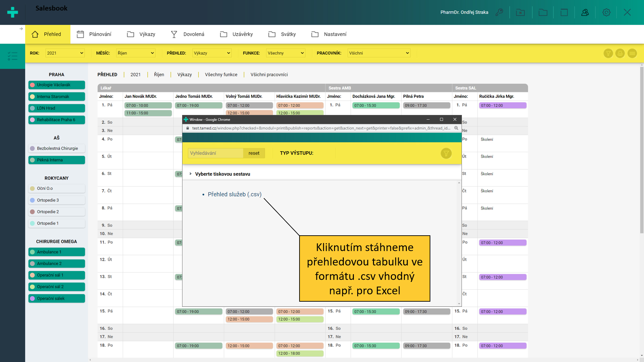Open the MĚSÍC month dropdown

(136, 53)
